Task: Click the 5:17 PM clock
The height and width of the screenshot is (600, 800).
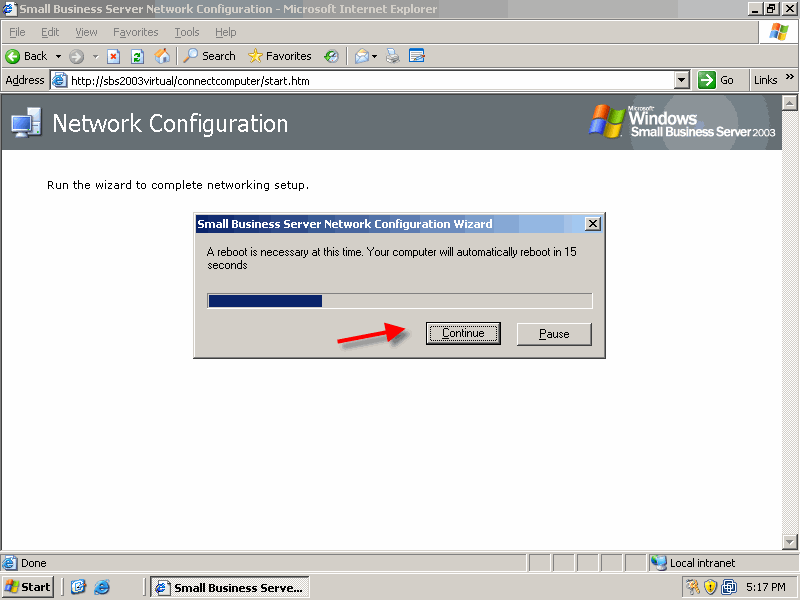Action: pos(766,587)
